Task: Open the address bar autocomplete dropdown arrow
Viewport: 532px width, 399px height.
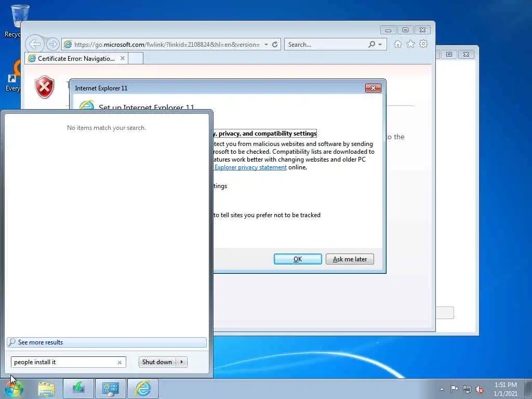Action: [267, 45]
